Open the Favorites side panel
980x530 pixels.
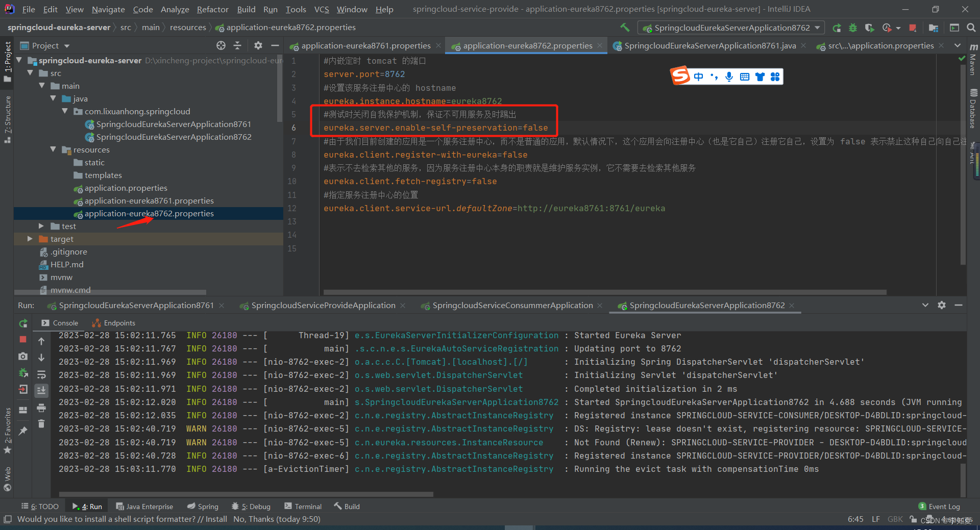point(7,431)
